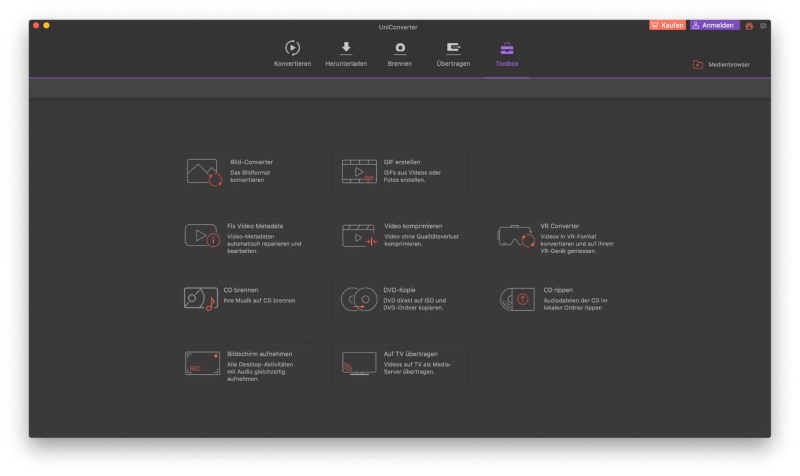Open the Fix Video Metadata tool
Screen dimensions: 800x476
coord(243,237)
